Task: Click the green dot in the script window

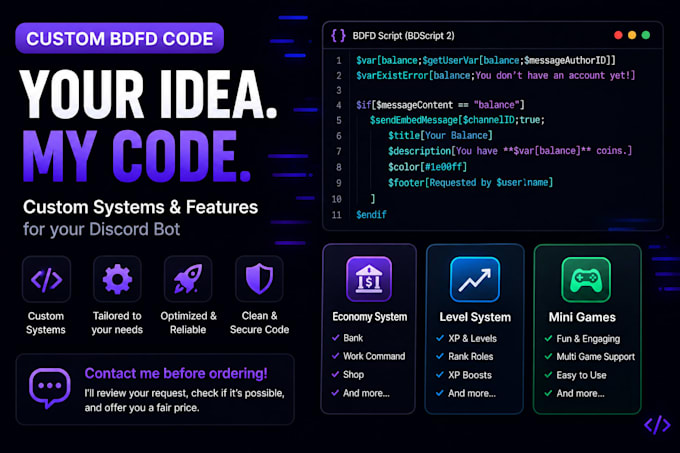Action: 646,35
